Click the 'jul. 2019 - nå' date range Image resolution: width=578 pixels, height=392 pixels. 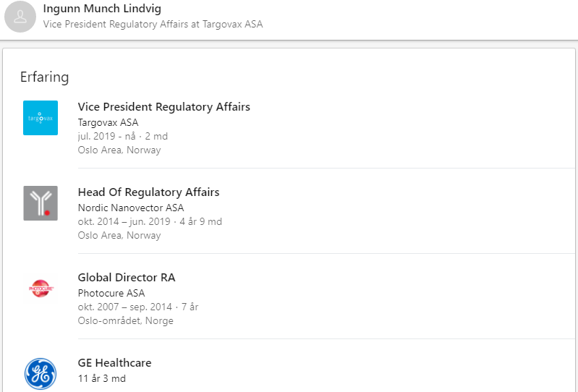(106, 136)
